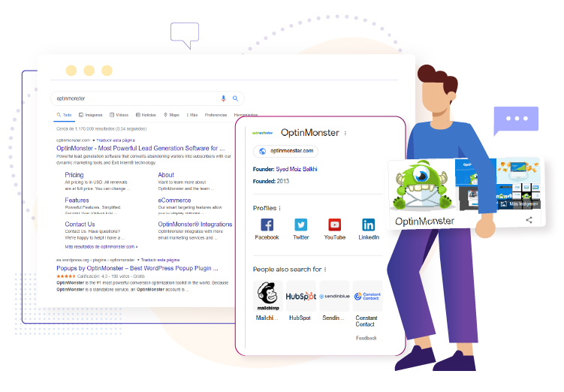Select the Constant Contact logo thumbnail

point(367,296)
